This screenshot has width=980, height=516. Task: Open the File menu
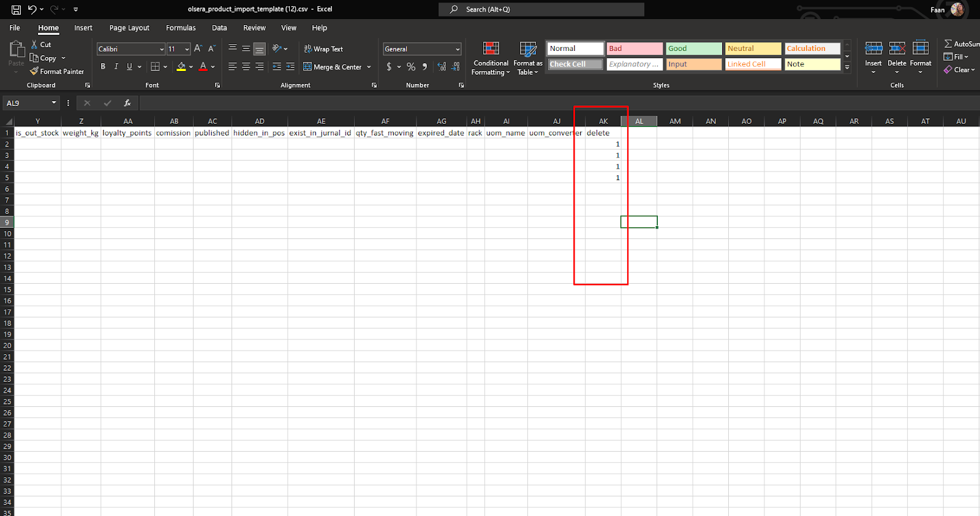15,28
